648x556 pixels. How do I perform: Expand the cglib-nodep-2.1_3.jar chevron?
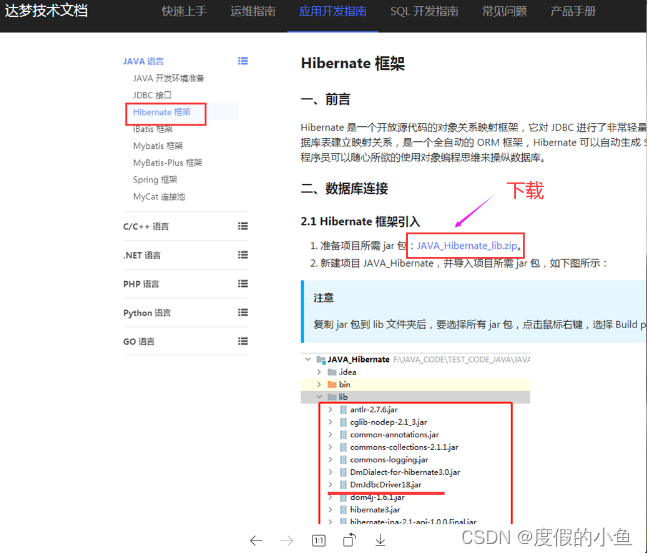pos(330,422)
